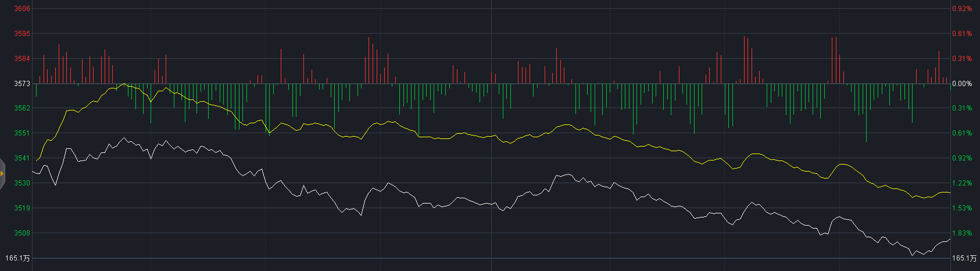Click the green 3562 price label

click(22, 108)
